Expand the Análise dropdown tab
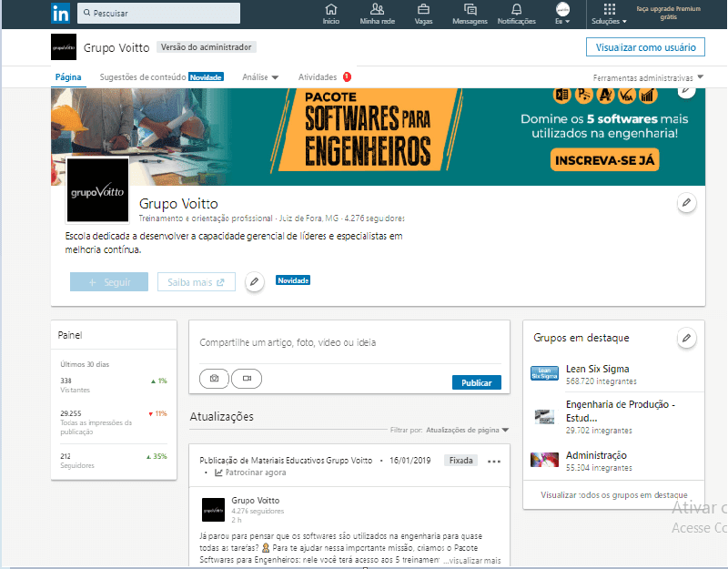Viewport: 728px width, 569px height. point(260,77)
